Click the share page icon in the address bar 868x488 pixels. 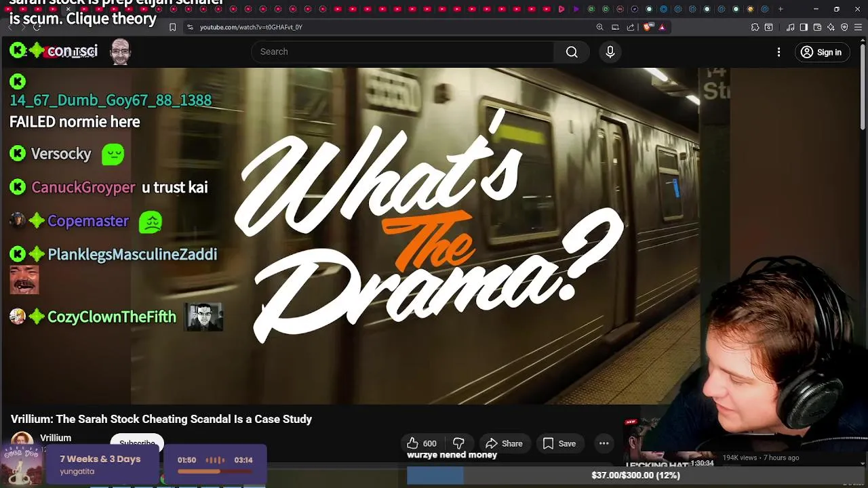pos(631,27)
